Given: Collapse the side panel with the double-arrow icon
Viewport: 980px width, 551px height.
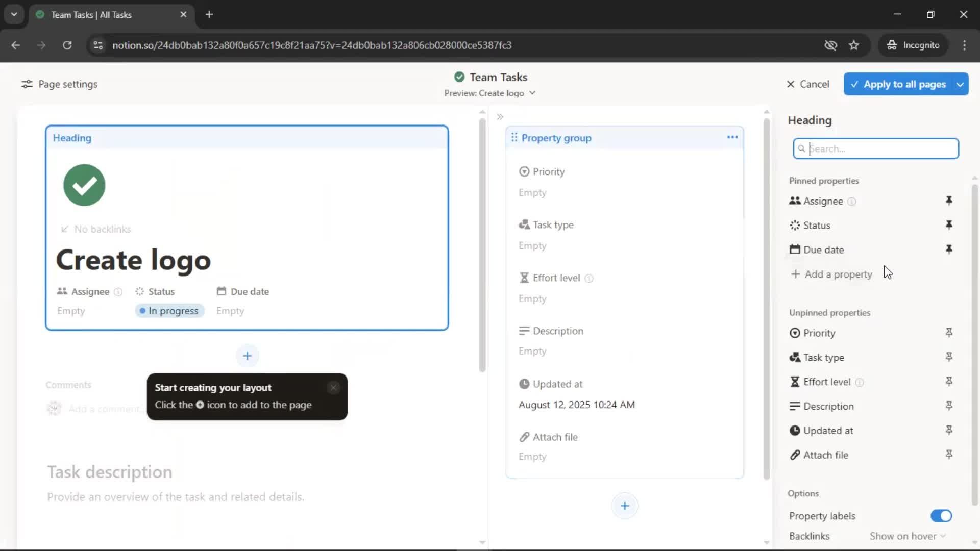Looking at the screenshot, I should [x=500, y=117].
